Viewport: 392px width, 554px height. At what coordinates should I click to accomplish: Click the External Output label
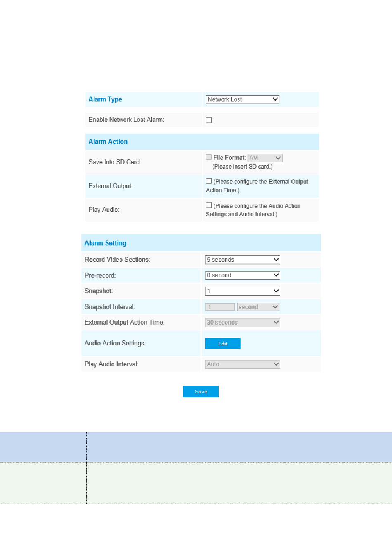(x=111, y=186)
